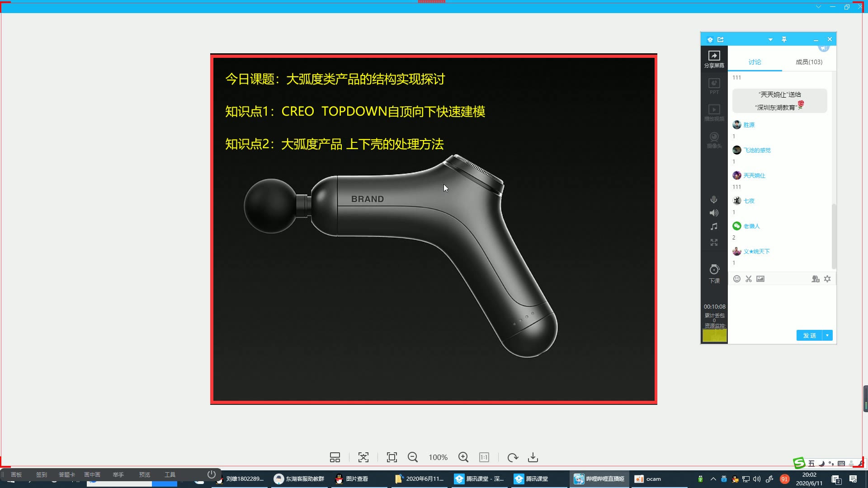Click the music note icon in sidebar

pos(714,226)
